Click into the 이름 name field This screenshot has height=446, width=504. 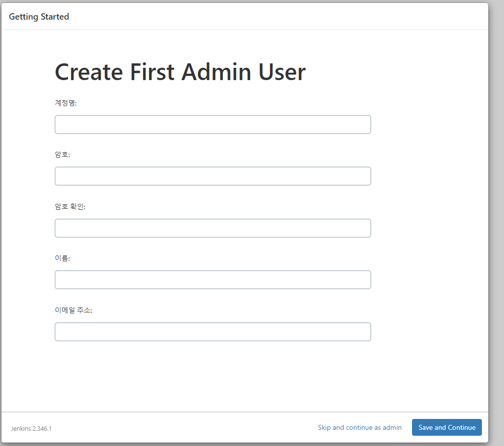click(x=212, y=279)
